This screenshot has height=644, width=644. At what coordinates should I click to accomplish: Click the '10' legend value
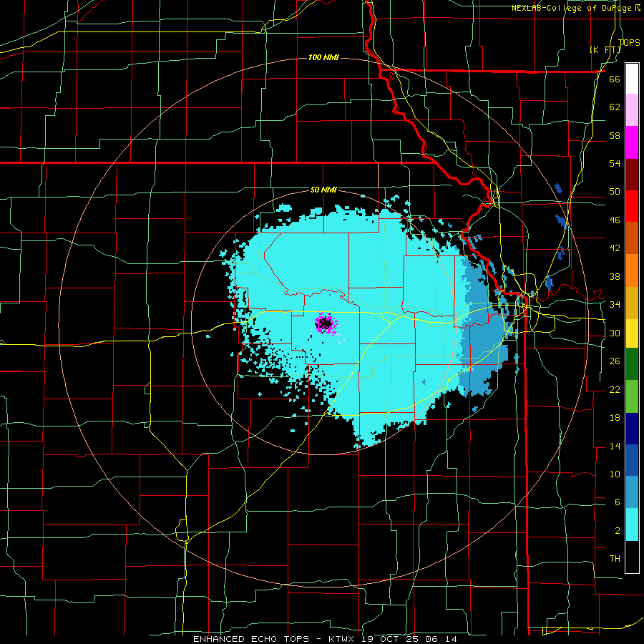click(x=615, y=474)
